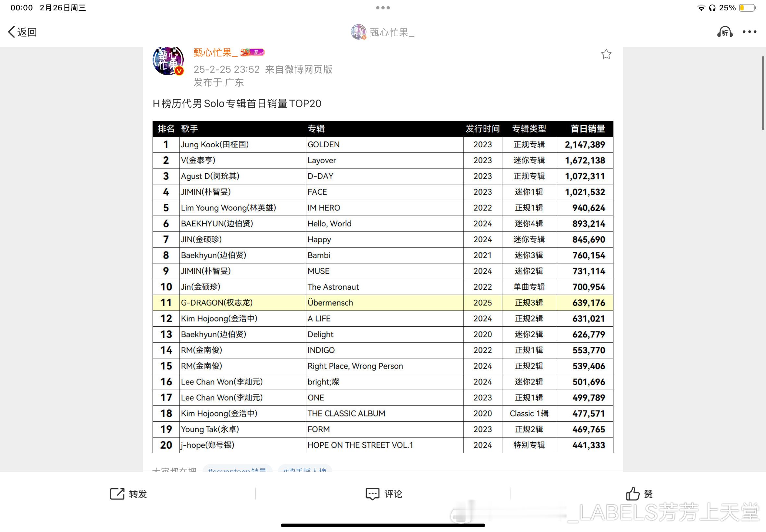Tap the post timestamp 25-2-25 23:52
This screenshot has height=532, width=766.
click(227, 69)
